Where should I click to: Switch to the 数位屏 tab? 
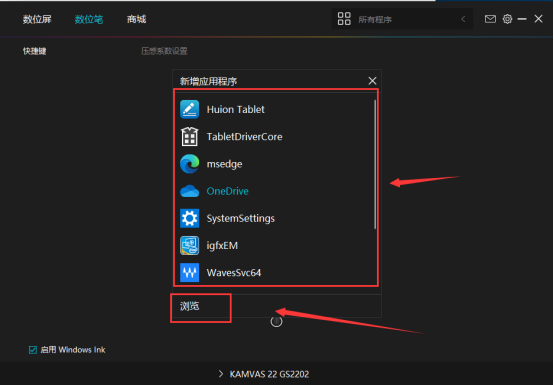point(37,19)
